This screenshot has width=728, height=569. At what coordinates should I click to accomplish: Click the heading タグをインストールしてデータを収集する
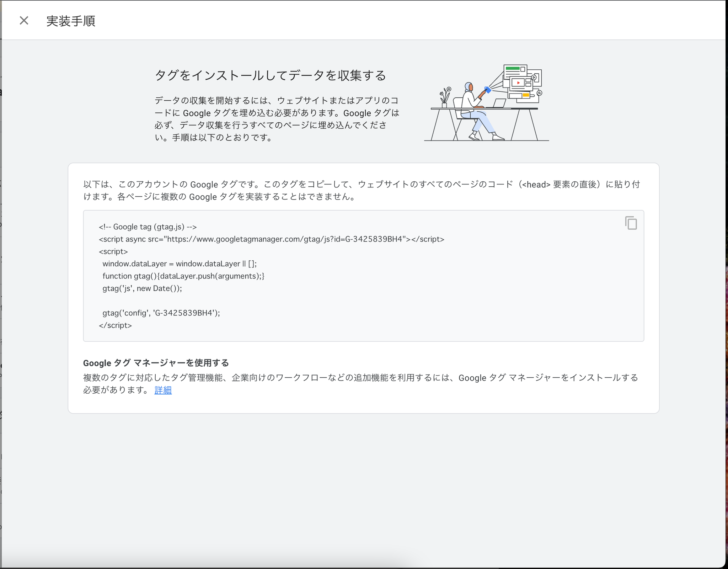point(270,75)
